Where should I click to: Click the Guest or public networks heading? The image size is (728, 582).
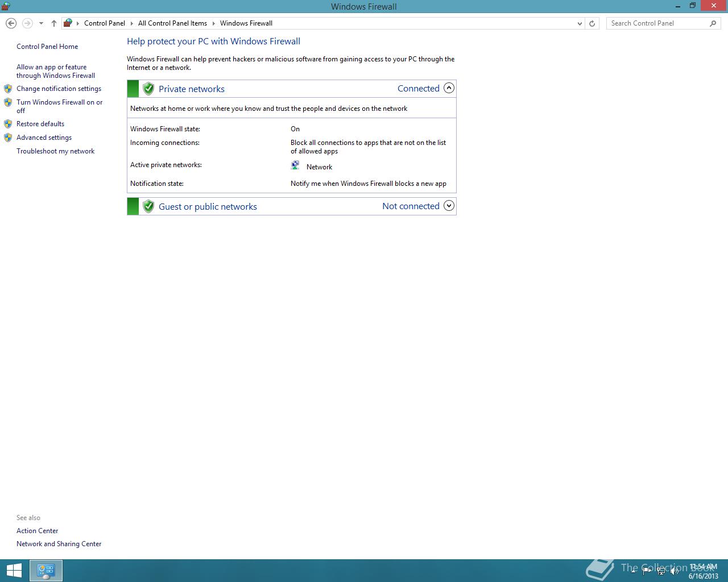click(x=208, y=206)
